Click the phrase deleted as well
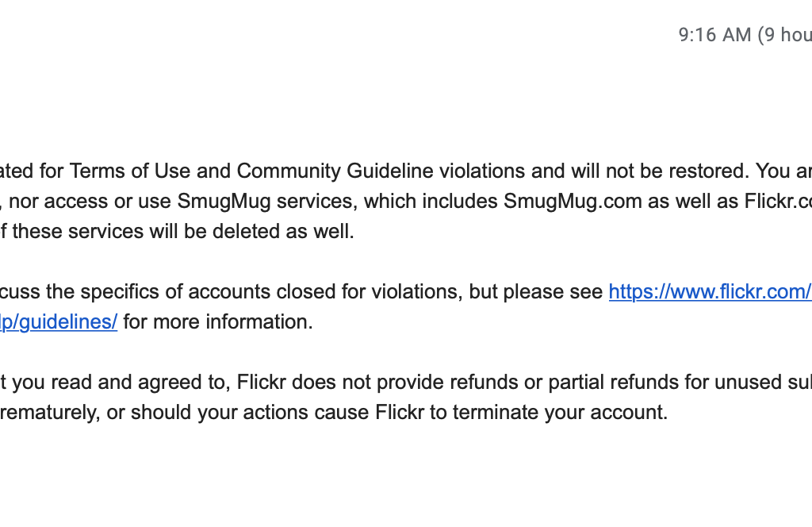Viewport: 812px width, 527px height. click(283, 231)
